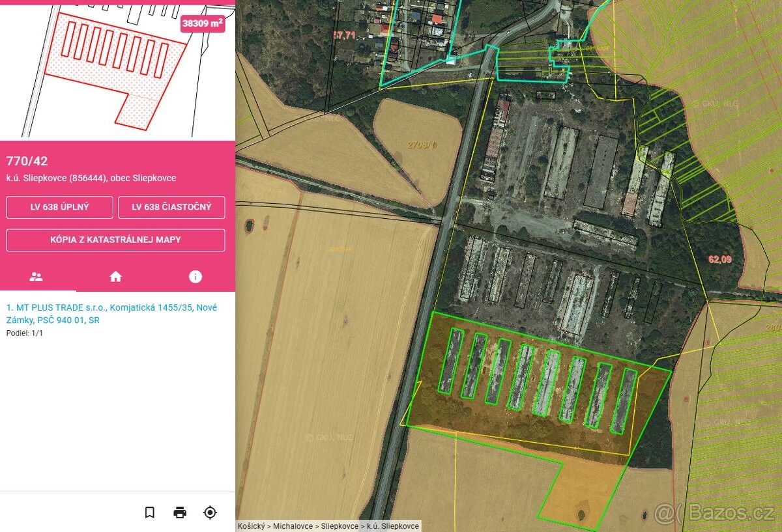Image resolution: width=782 pixels, height=532 pixels.
Task: Open owner MT PLUS TRADE s.r.o. link
Action: (111, 314)
